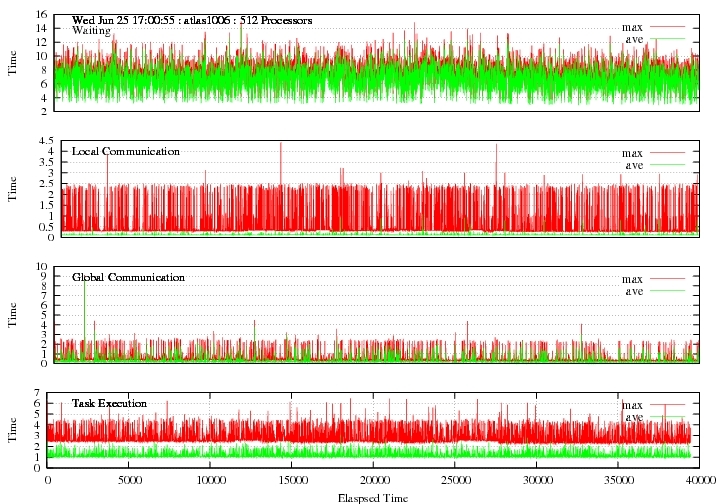Click the red max line sample in Waiting legend

tap(667, 27)
